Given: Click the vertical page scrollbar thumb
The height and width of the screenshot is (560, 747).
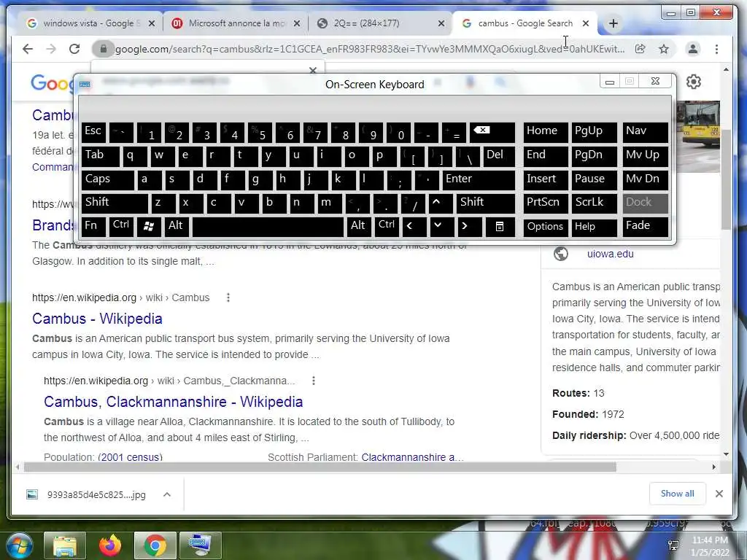Looking at the screenshot, I should pos(726,179).
